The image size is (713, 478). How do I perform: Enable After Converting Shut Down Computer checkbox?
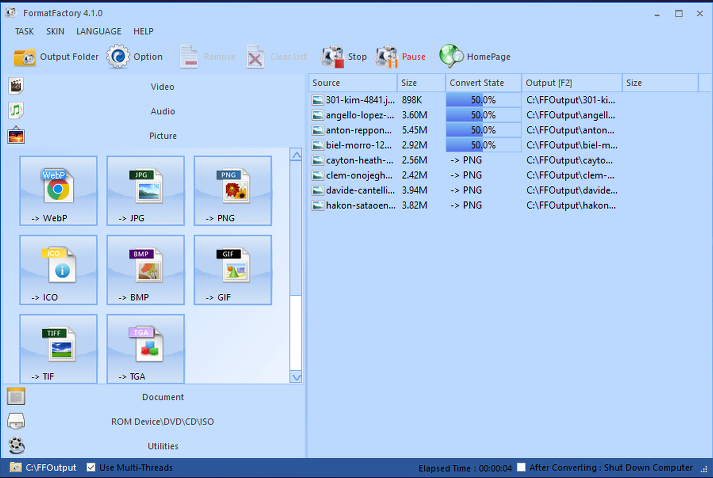click(522, 467)
